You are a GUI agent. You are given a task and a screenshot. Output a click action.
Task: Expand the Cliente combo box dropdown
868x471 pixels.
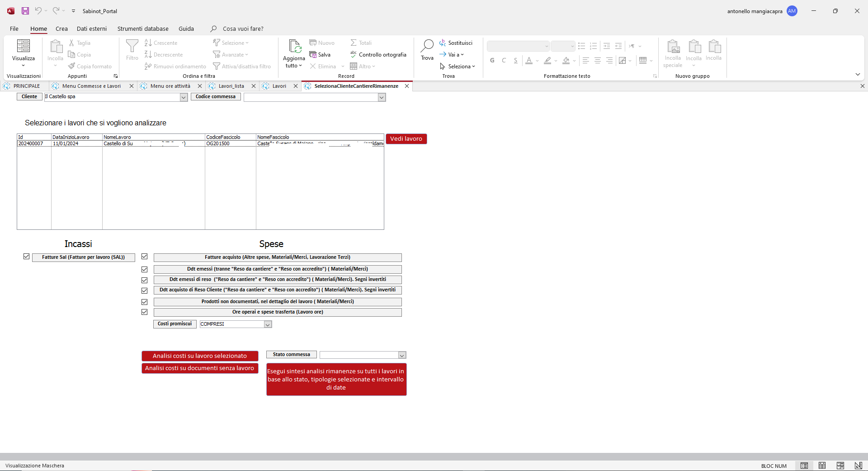coord(184,97)
